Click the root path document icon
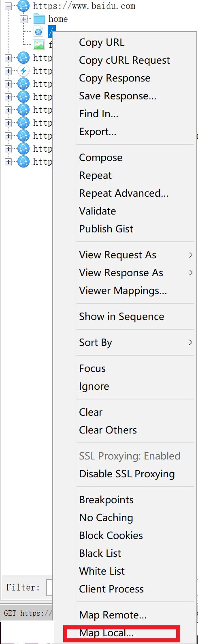 (39, 32)
